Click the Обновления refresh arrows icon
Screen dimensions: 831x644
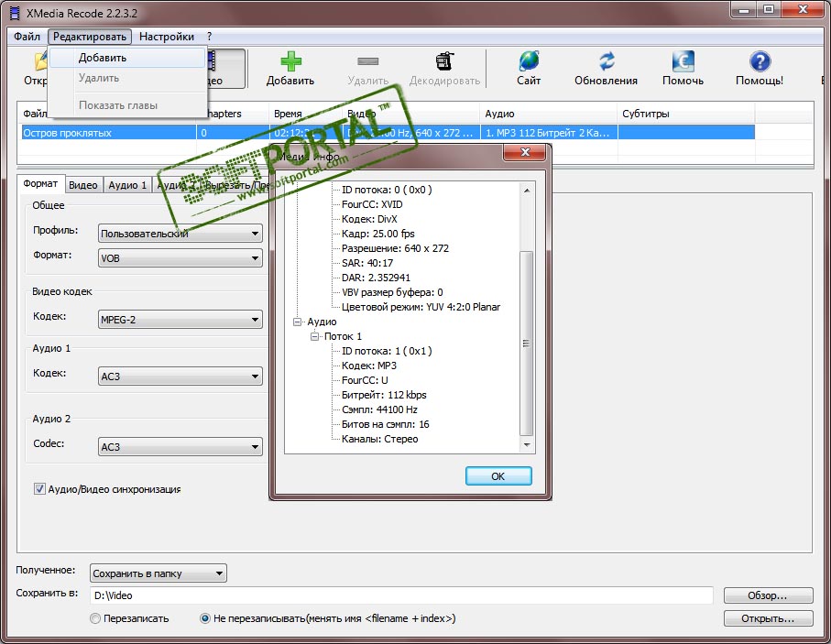[607, 61]
